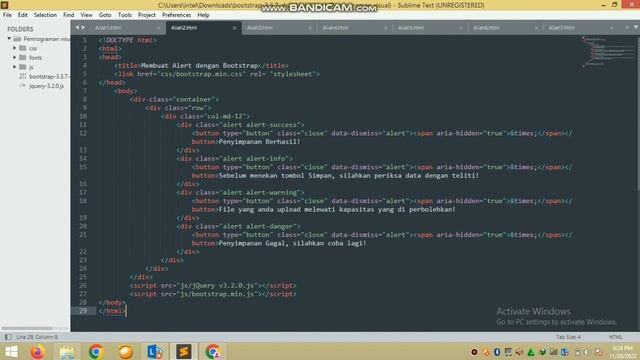Open the orange ball app in taskbar
The width and height of the screenshot is (640, 360).
(125, 351)
